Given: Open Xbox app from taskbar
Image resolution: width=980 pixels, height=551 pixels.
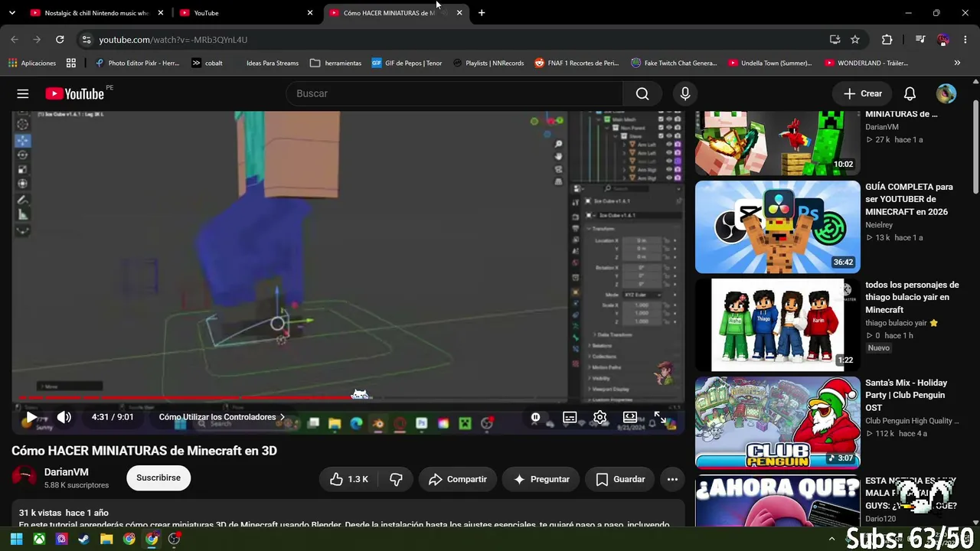Looking at the screenshot, I should (x=39, y=539).
